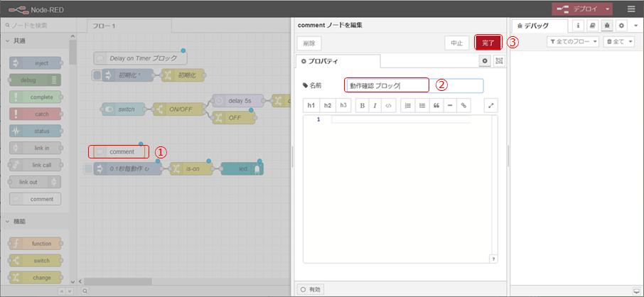
Task: Apply italic formatting in the editor toolbar
Action: 375,105
